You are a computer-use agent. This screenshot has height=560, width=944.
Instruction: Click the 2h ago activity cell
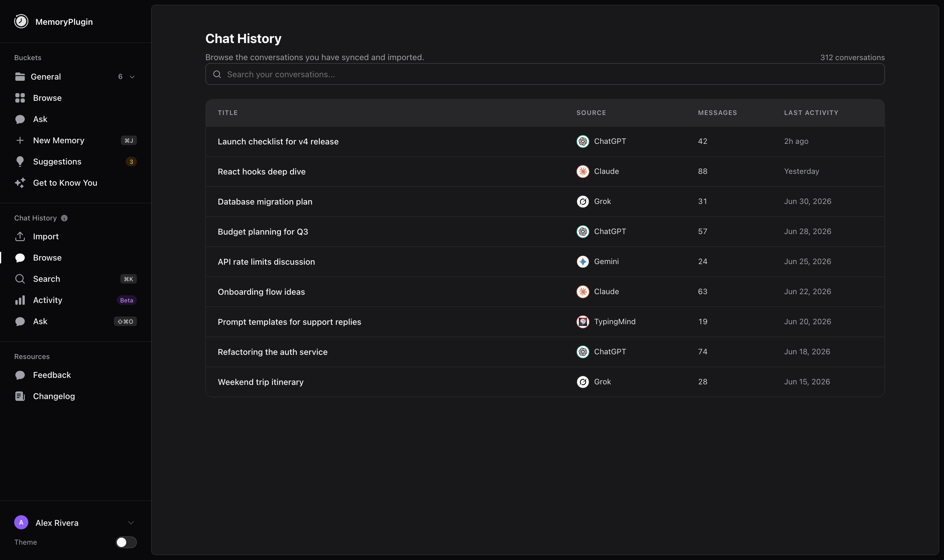pyautogui.click(x=796, y=141)
